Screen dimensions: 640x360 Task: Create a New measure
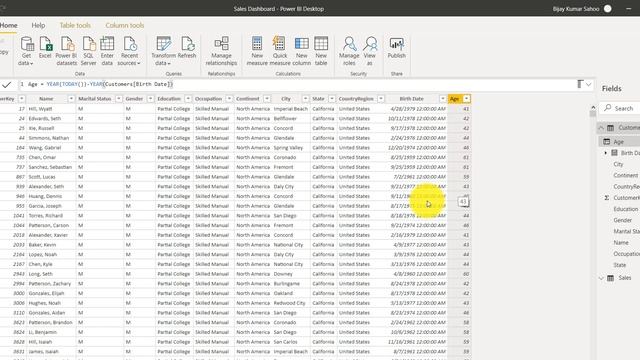click(x=257, y=51)
